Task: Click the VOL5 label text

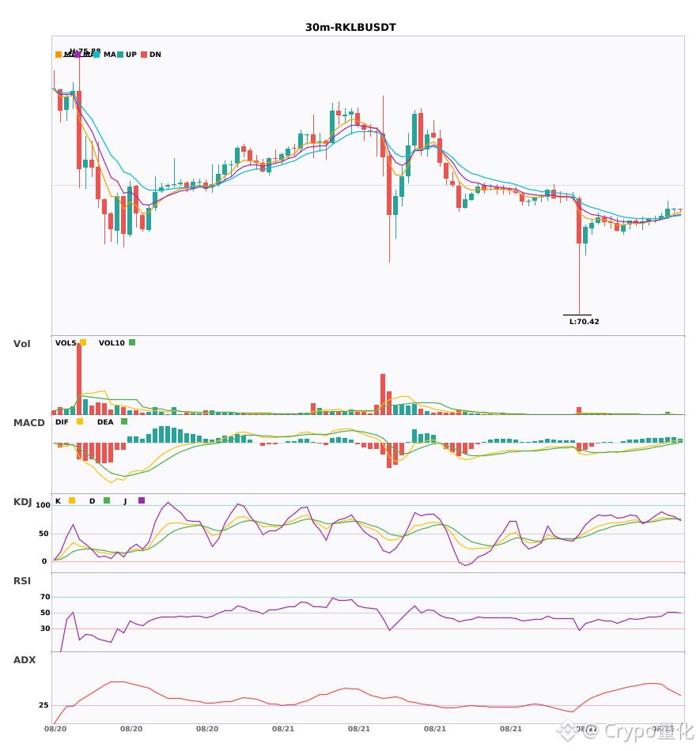Action: [66, 343]
